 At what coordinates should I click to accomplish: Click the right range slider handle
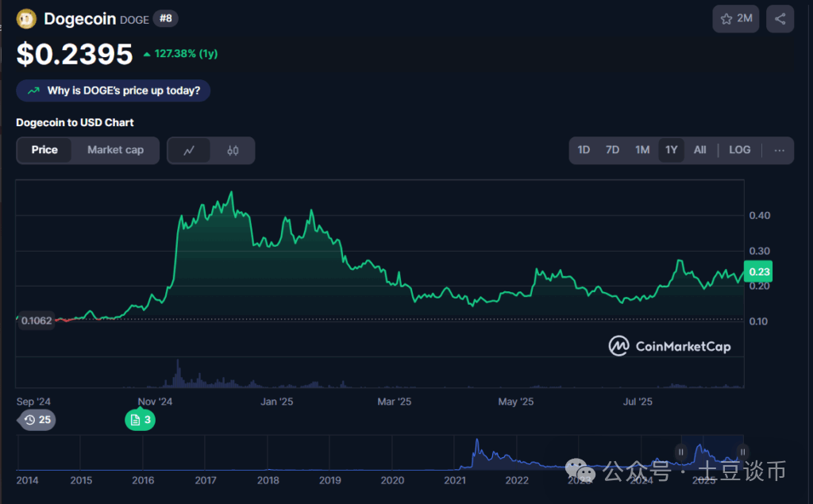tap(742, 452)
